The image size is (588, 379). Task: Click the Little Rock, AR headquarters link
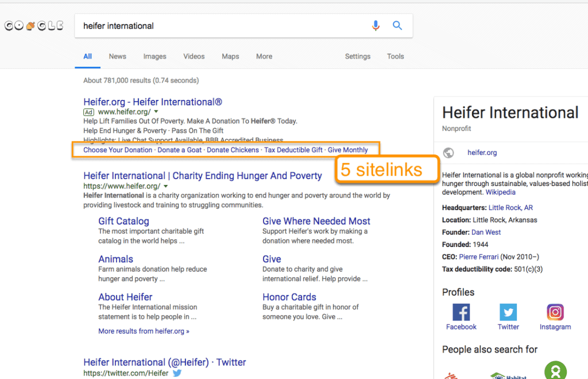coord(510,208)
